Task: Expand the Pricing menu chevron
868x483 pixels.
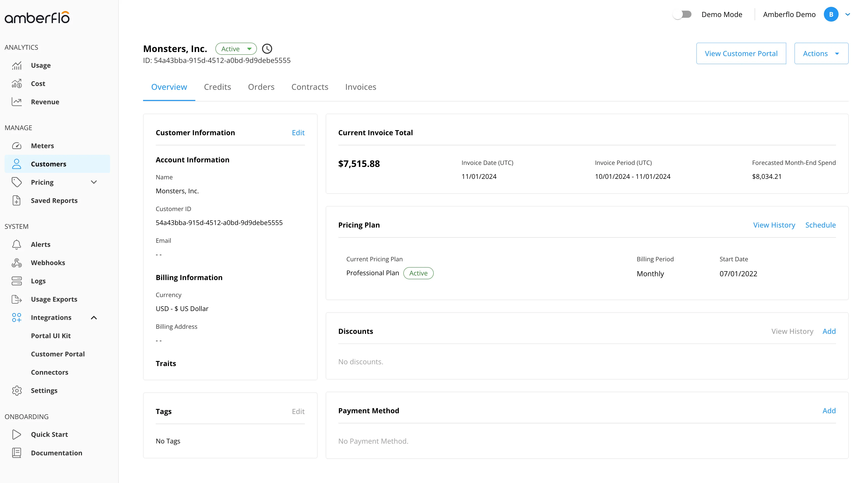Action: (x=94, y=182)
